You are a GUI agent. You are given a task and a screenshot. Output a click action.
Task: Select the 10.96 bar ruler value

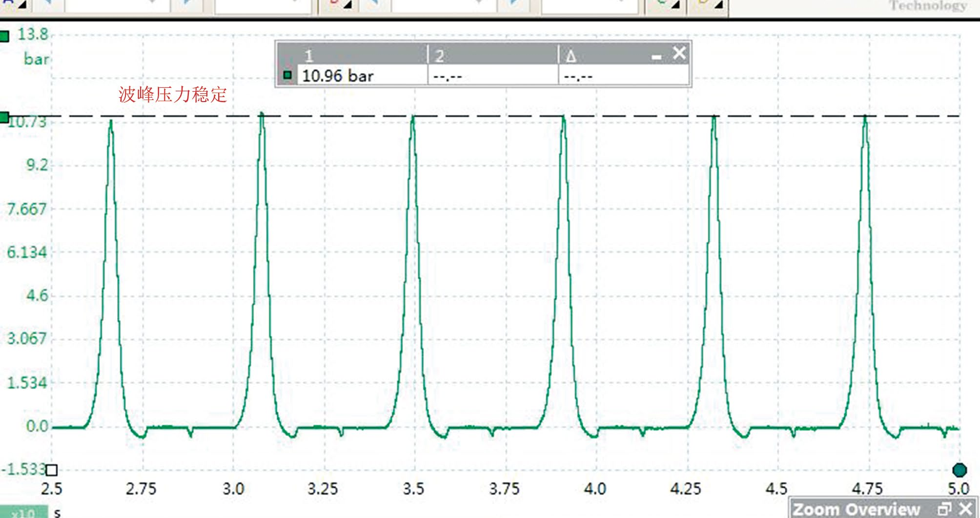tap(338, 76)
